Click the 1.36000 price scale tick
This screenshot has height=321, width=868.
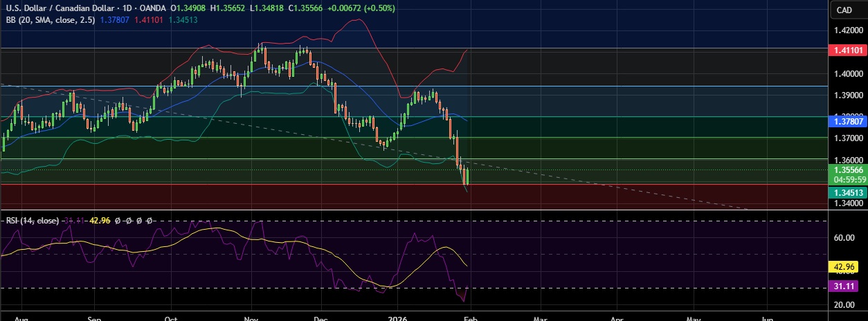848,160
